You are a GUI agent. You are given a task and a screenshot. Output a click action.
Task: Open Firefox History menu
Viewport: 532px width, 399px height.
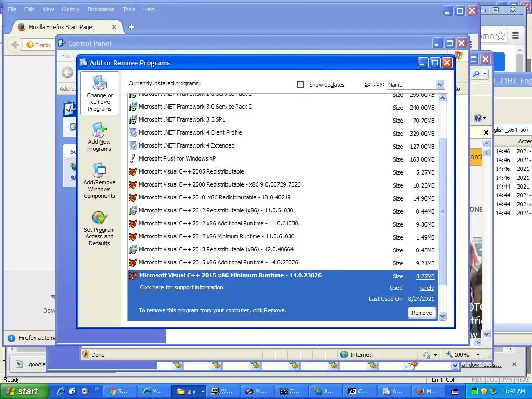point(71,9)
